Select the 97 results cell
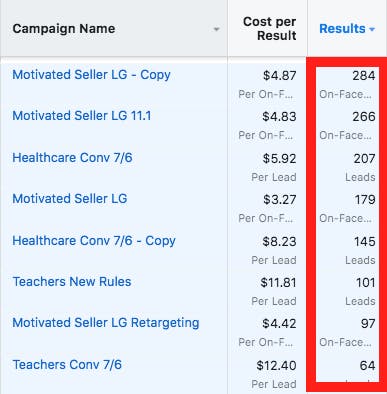 tap(347, 332)
